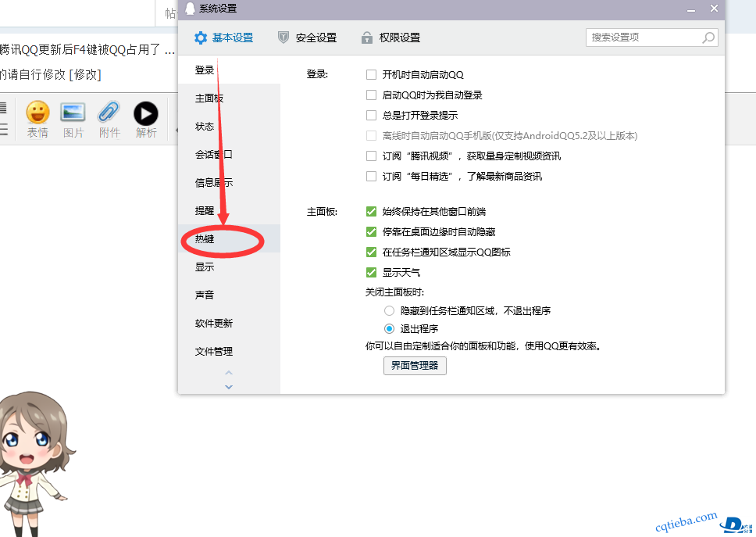Uncheck 停靠在桌面边缘时自动隐藏
The image size is (756, 537).
click(371, 232)
